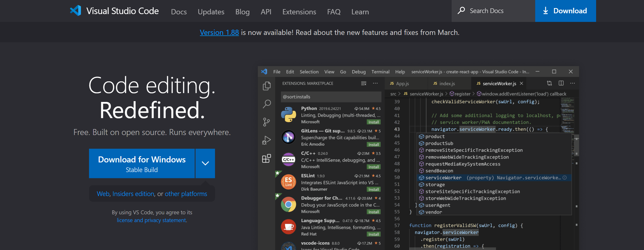Open the Updates navigation item

point(211,12)
